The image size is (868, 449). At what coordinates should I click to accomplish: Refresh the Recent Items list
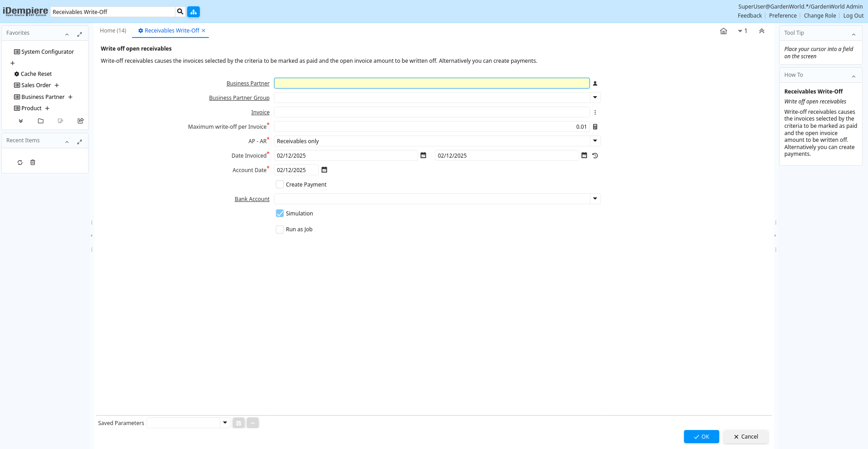coord(20,163)
